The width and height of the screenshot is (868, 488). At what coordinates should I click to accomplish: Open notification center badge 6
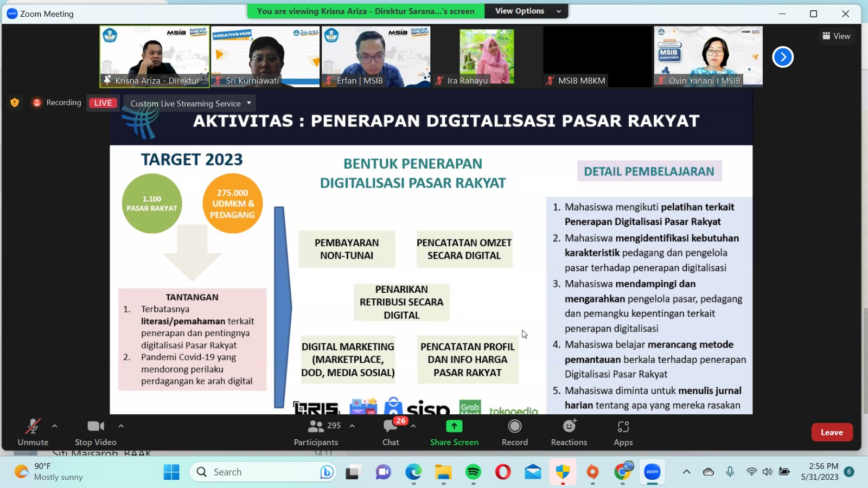point(849,472)
